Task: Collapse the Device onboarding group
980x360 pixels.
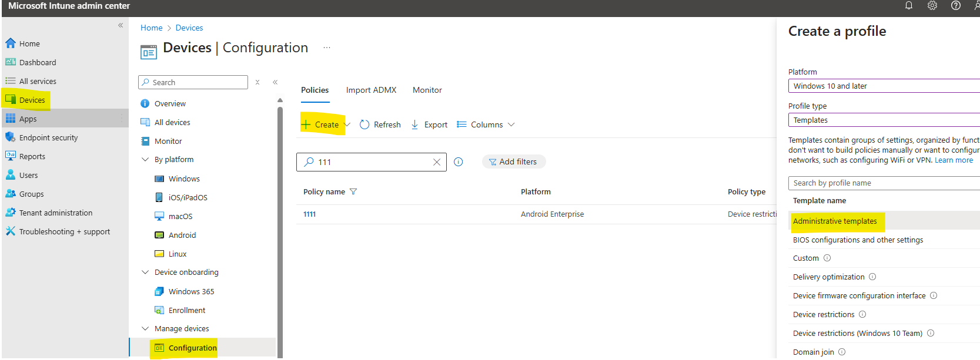Action: click(x=145, y=272)
